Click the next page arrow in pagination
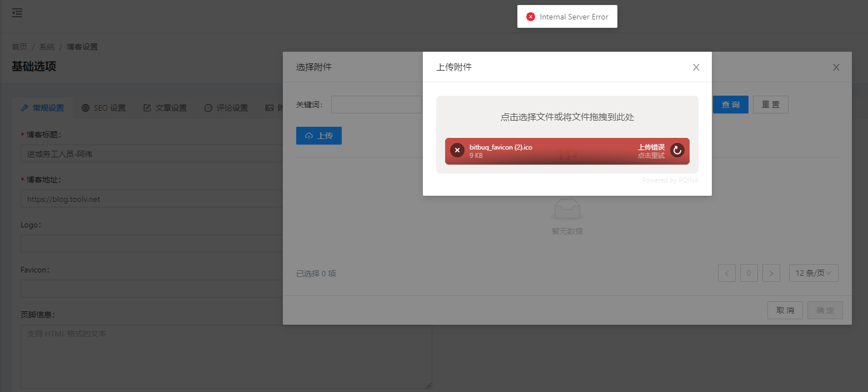This screenshot has height=392, width=868. coord(771,273)
